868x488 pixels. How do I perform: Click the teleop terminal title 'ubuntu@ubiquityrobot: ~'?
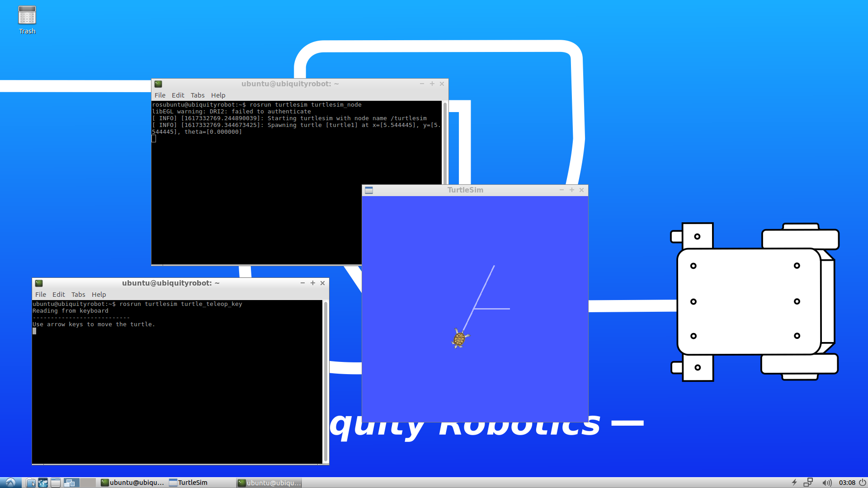pos(170,283)
